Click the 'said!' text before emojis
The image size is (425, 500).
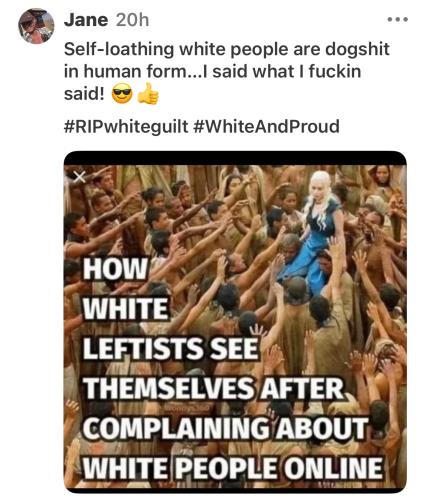pos(84,94)
